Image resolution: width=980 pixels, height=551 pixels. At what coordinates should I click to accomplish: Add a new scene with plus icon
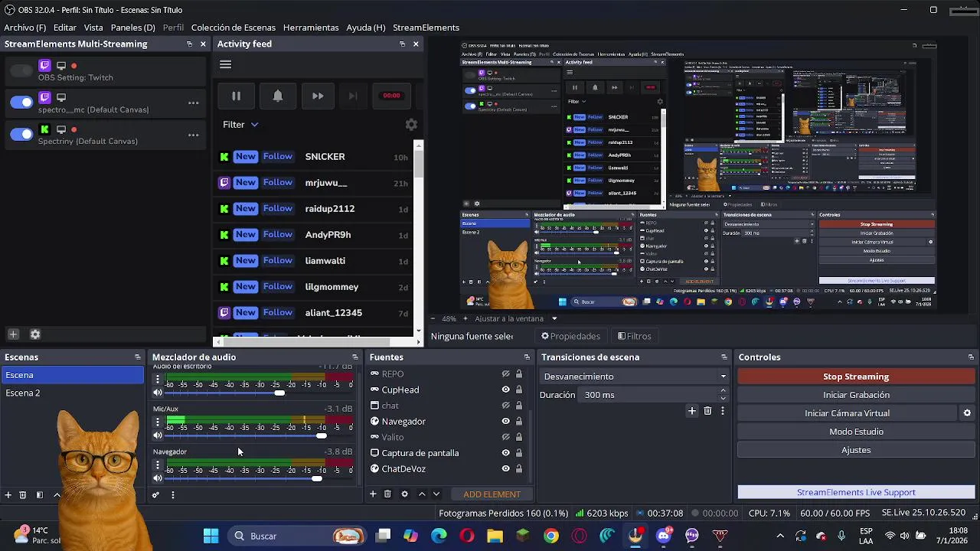pos(8,495)
